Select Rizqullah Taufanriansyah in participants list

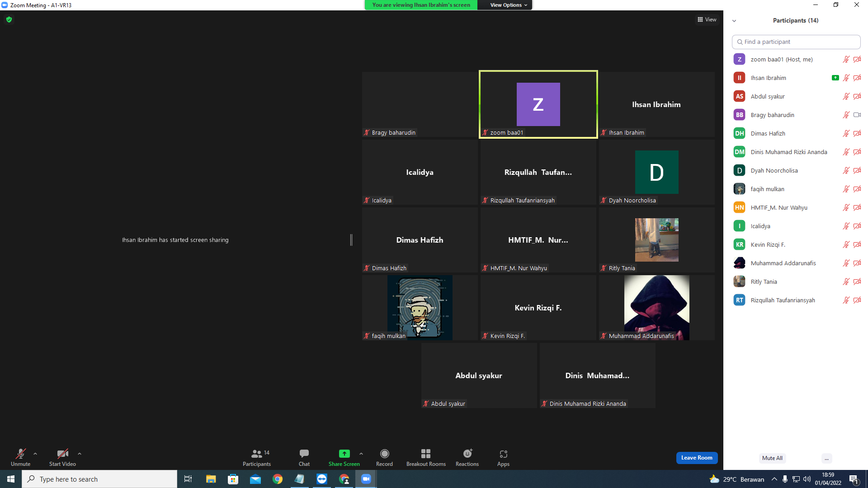(x=796, y=300)
